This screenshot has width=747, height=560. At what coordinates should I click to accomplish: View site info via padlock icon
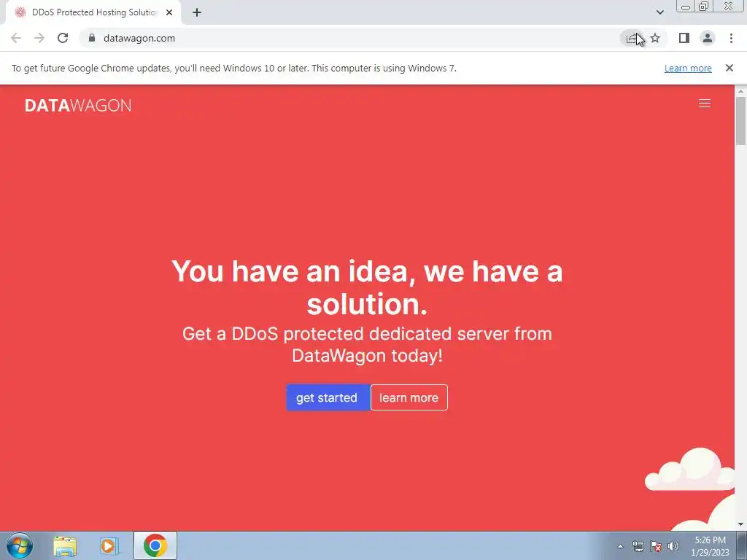click(92, 38)
